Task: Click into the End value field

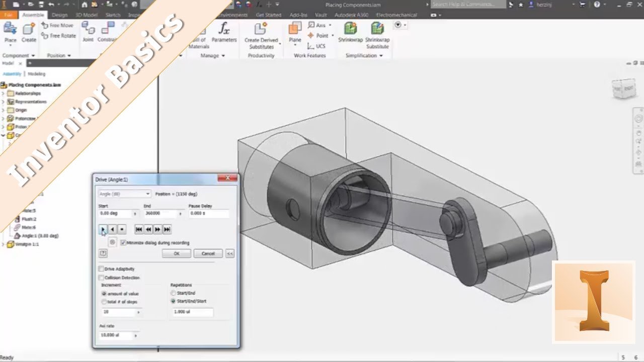Action: click(160, 214)
